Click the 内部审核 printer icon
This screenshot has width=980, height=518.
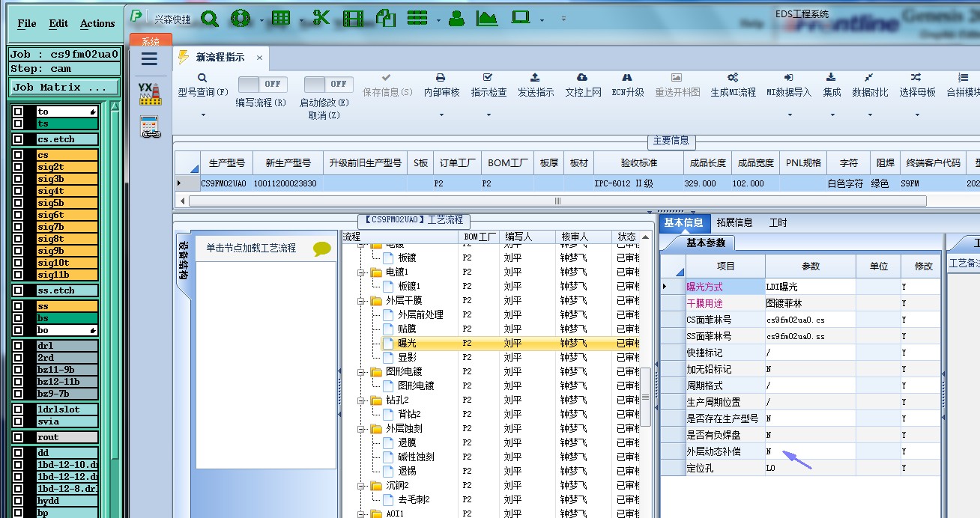coord(441,77)
